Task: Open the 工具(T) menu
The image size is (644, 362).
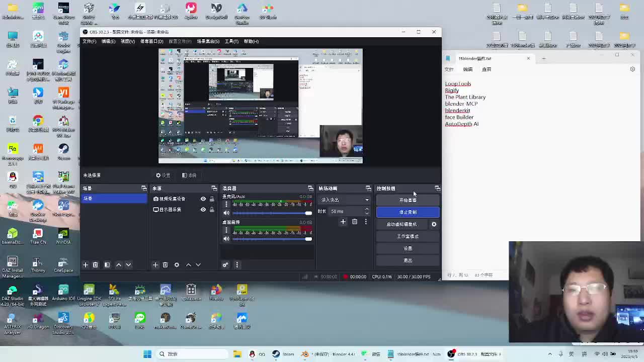Action: [x=231, y=41]
